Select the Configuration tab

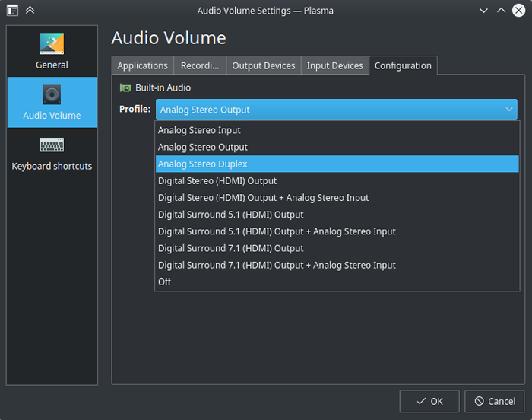coord(403,65)
